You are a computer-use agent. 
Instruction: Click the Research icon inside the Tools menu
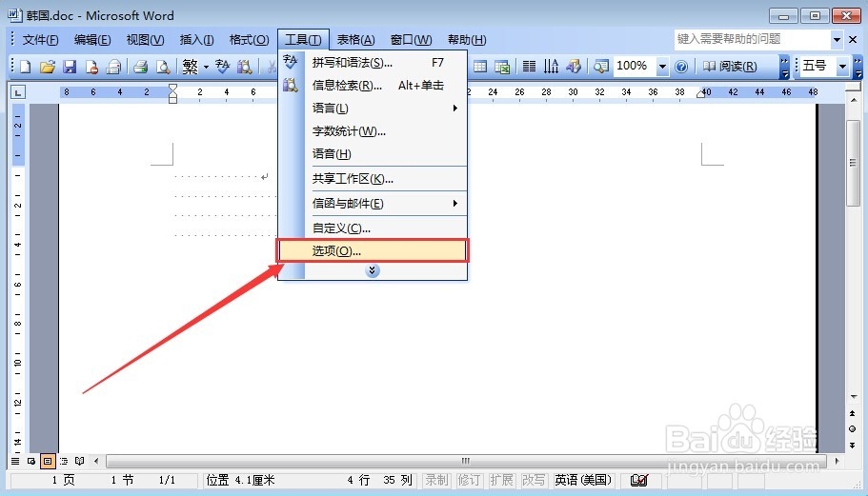point(290,85)
